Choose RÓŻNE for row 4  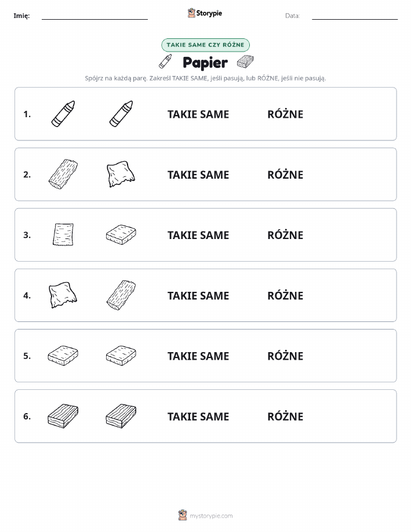(285, 295)
